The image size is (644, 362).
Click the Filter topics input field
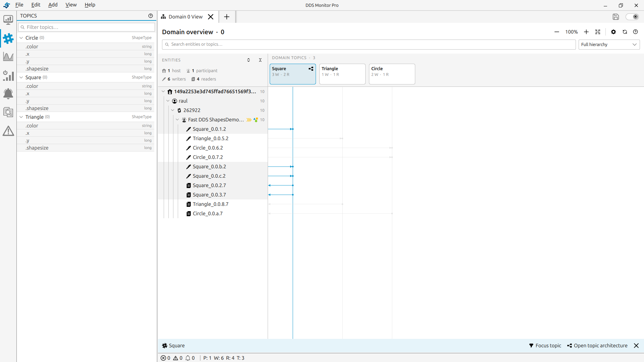(87, 27)
